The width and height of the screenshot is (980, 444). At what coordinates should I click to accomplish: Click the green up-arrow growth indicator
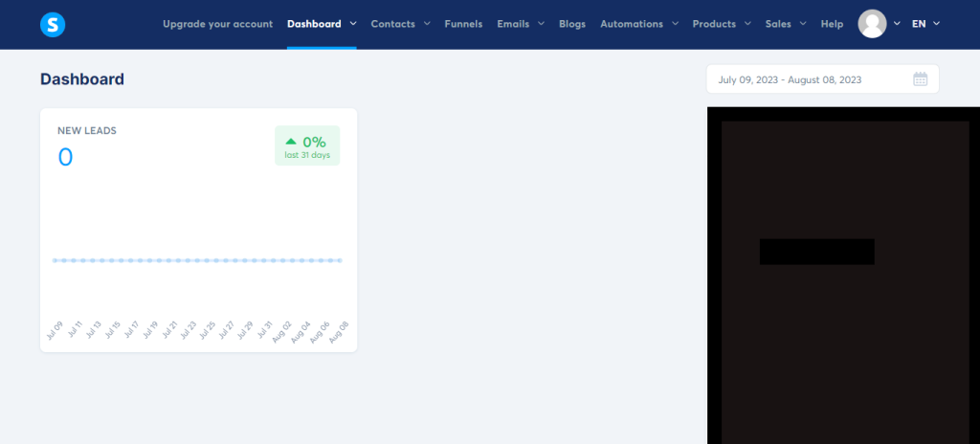coord(291,142)
